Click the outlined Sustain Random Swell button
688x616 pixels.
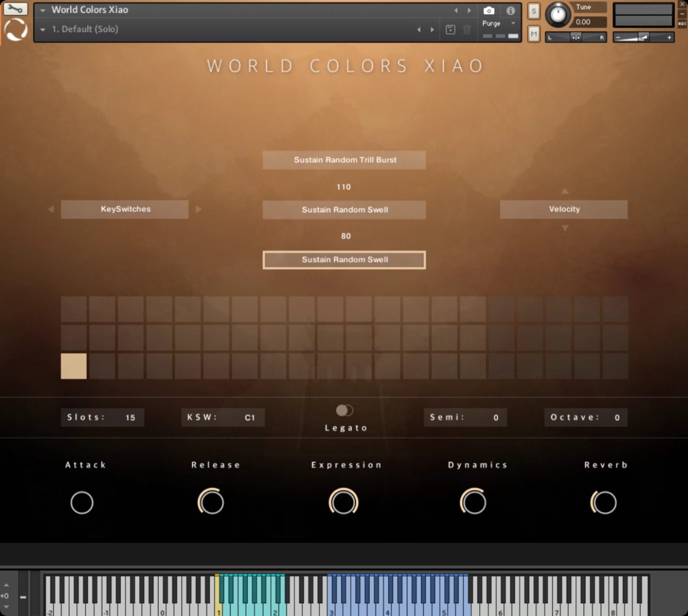click(345, 260)
